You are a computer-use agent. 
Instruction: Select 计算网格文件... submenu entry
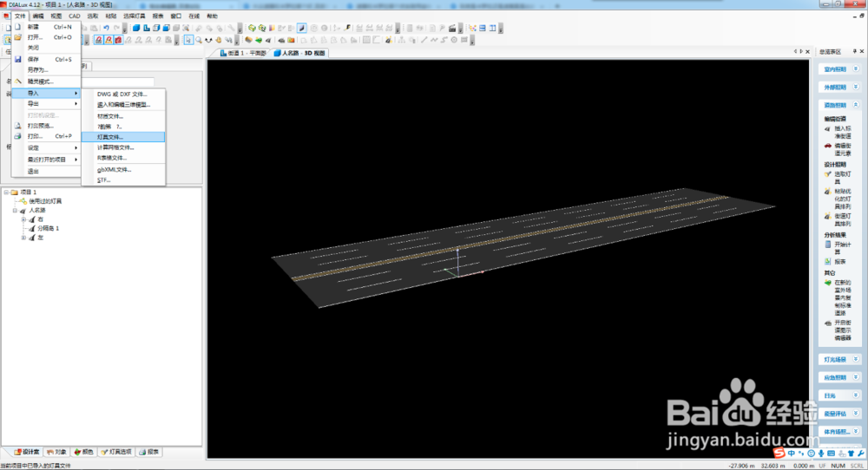(123, 147)
